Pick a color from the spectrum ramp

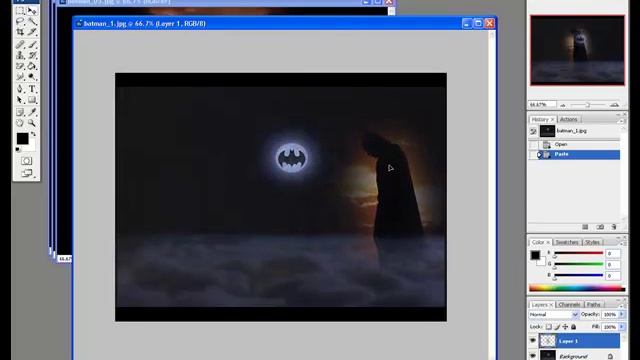point(577,288)
